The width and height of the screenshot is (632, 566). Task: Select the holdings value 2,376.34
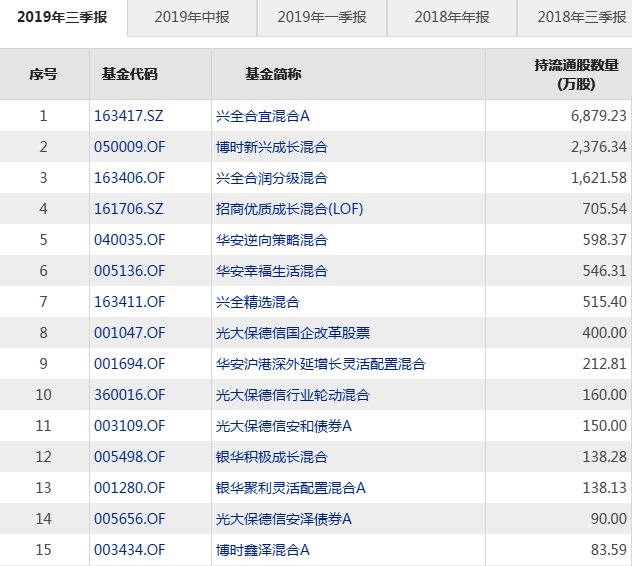[x=599, y=147]
